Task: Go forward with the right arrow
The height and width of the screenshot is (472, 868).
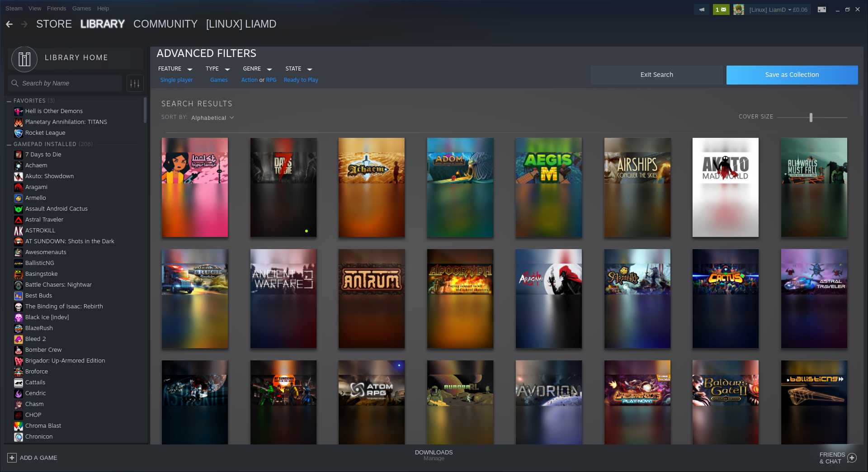Action: pyautogui.click(x=24, y=24)
